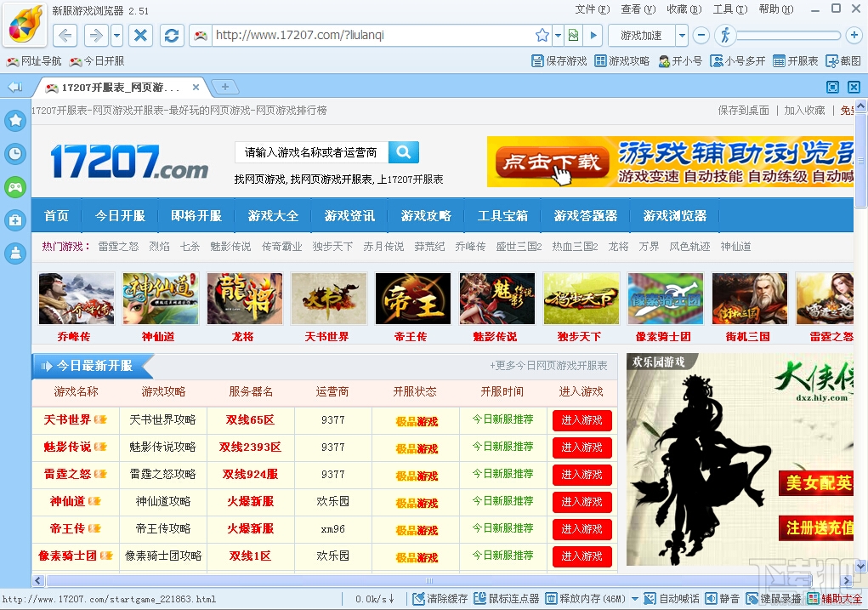The width and height of the screenshot is (868, 610).
Task: Click the history clock sidebar icon
Action: (15, 153)
